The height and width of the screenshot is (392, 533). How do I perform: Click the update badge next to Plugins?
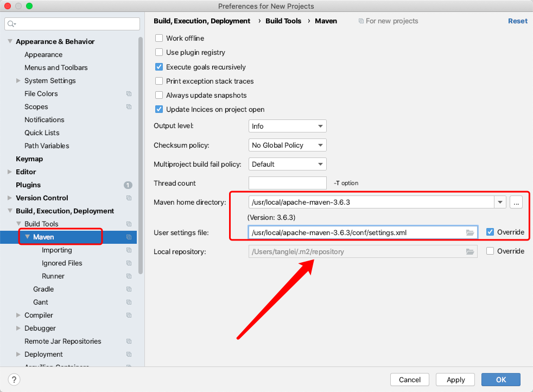(x=128, y=185)
